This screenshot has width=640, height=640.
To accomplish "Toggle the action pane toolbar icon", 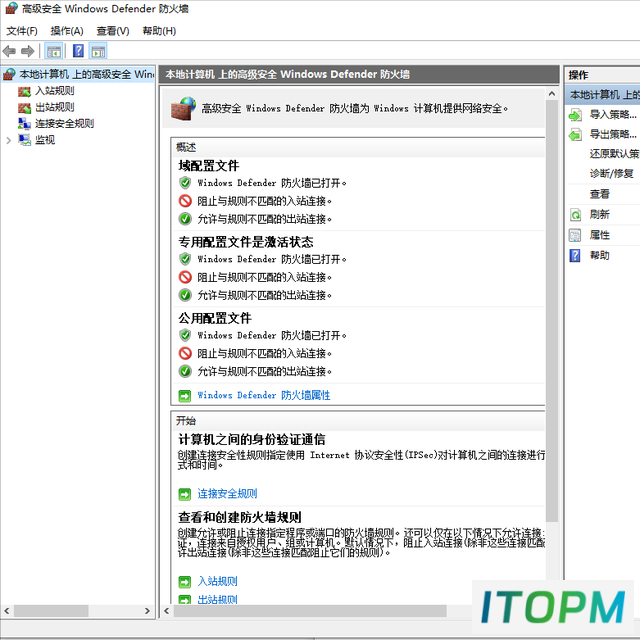I will pos(98,51).
